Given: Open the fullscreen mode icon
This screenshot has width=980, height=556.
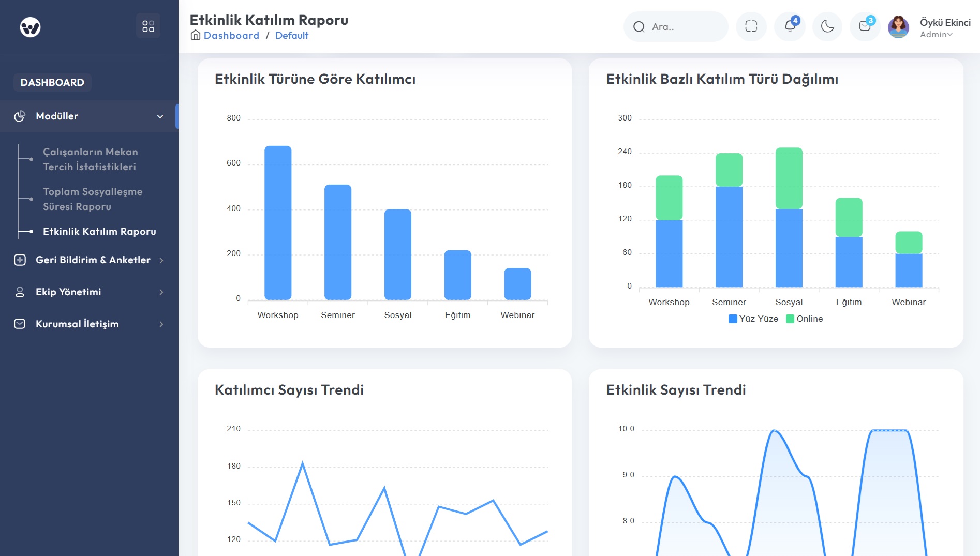Looking at the screenshot, I should click(x=751, y=26).
